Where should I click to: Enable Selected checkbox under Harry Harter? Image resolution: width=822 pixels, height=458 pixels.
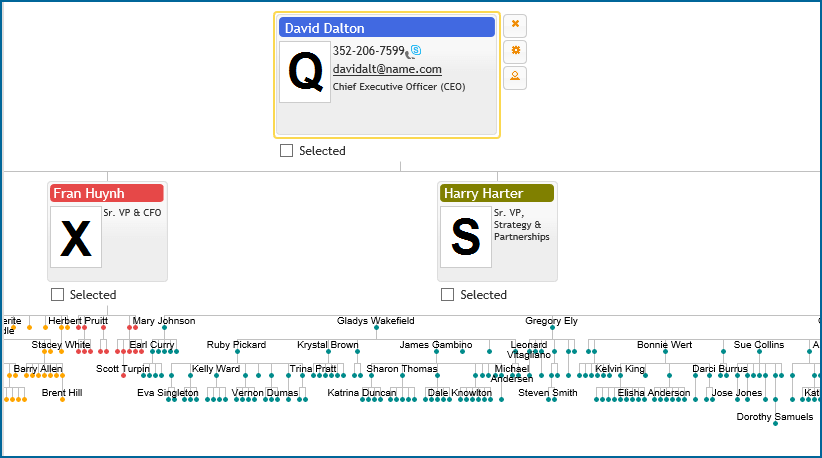coord(448,295)
